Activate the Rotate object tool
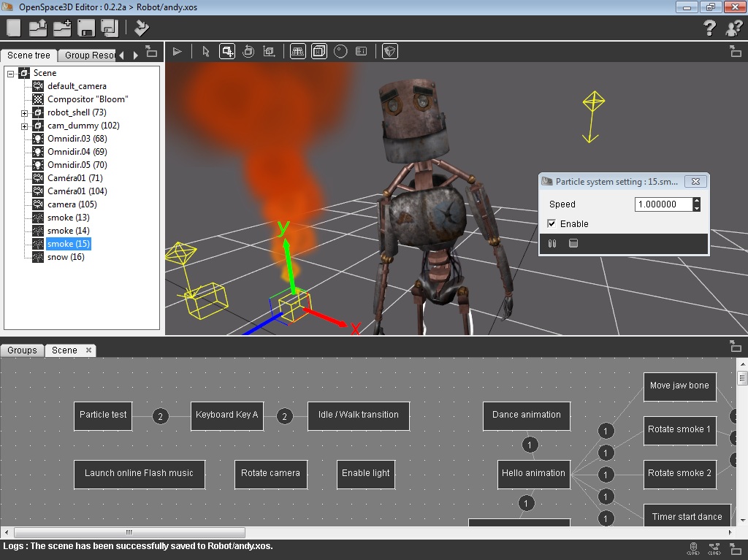748x560 pixels. (x=248, y=51)
